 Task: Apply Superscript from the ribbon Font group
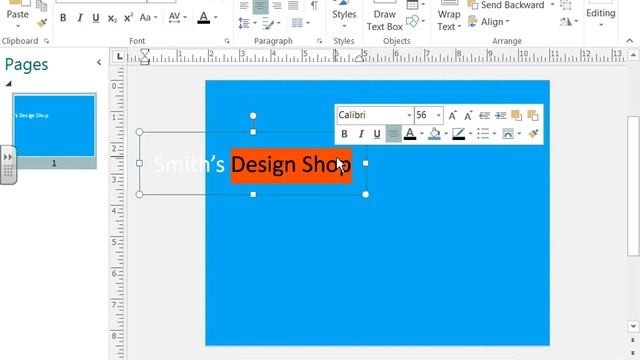[x=128, y=18]
